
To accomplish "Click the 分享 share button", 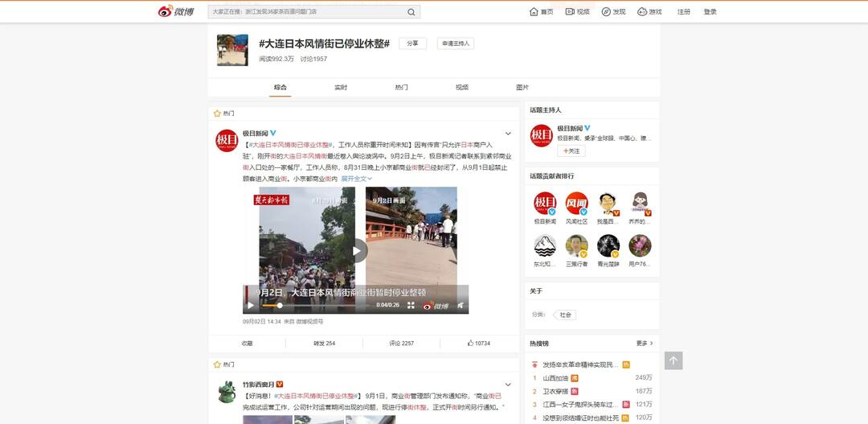I will [x=412, y=43].
